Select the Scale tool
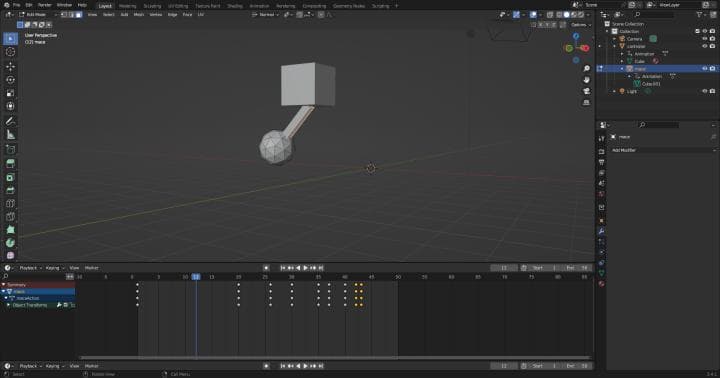Screen dimensions: 720x378 [x=10, y=93]
